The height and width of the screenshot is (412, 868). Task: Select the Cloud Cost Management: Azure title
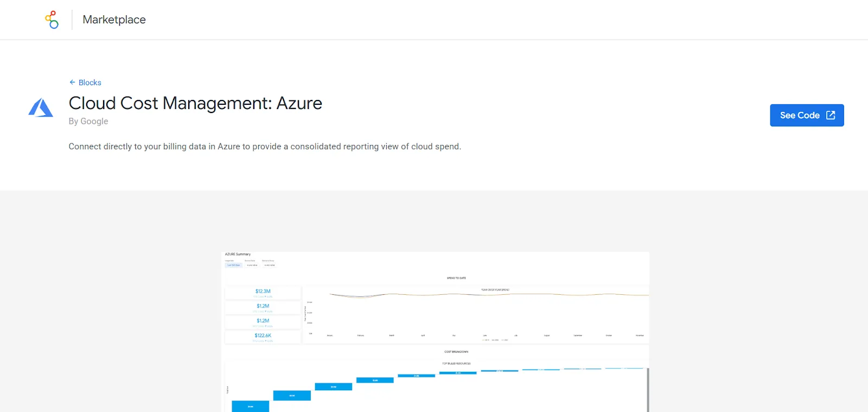click(x=195, y=103)
